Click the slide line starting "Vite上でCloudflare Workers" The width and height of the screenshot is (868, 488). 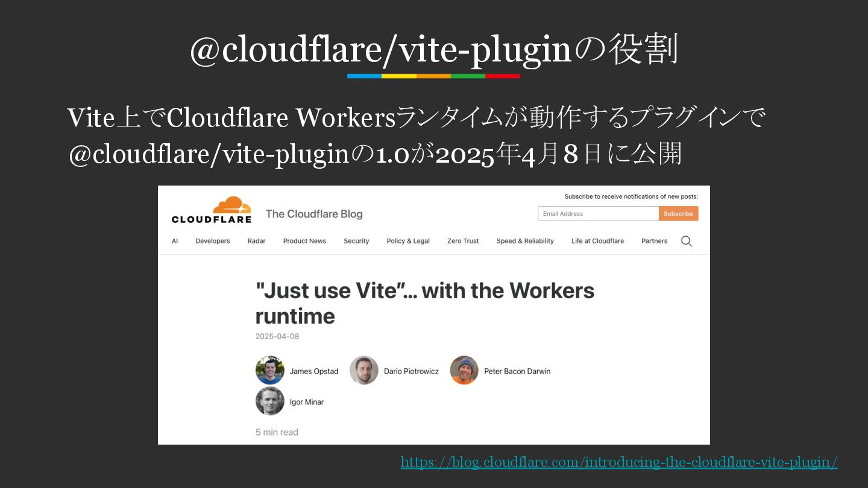tap(416, 117)
